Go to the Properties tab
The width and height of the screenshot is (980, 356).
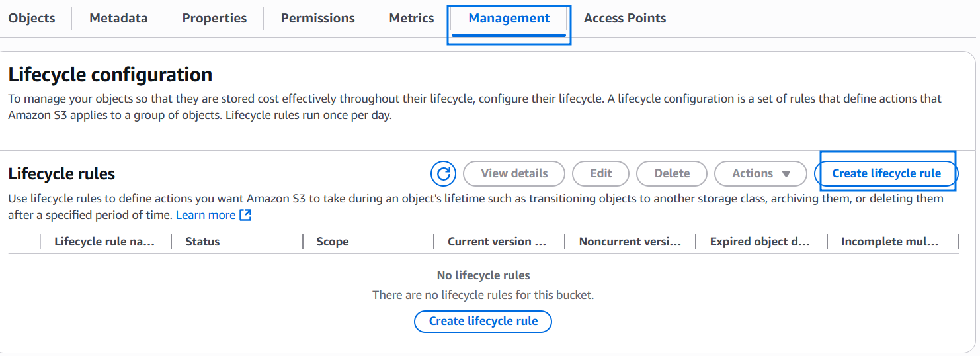214,19
